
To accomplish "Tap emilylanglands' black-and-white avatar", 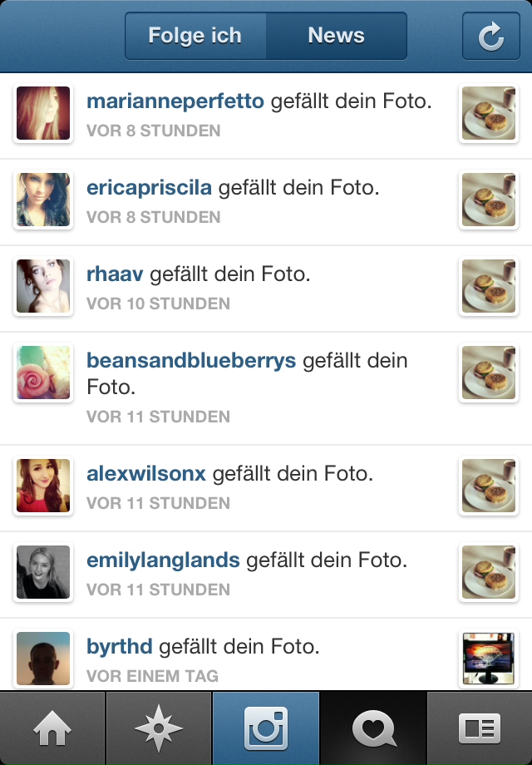I will pos(43,572).
